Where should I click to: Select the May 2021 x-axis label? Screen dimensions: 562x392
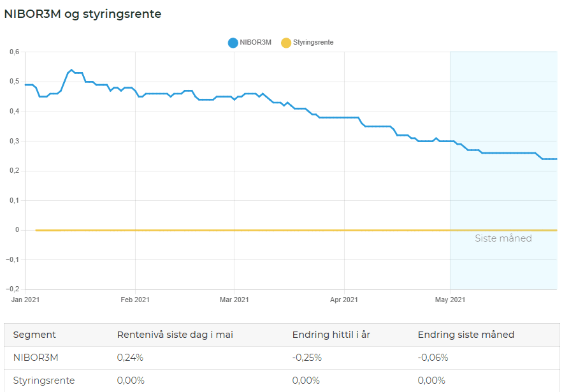tap(450, 300)
